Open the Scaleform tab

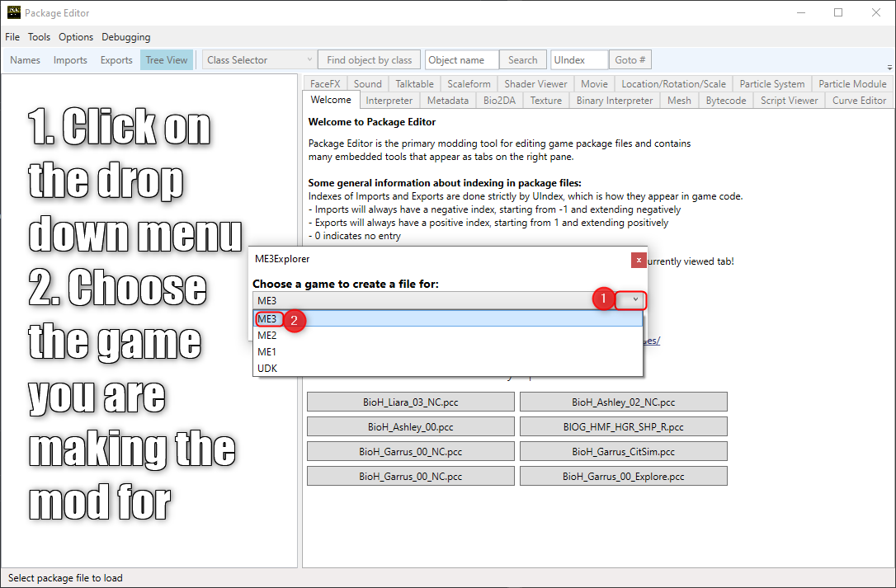click(x=469, y=83)
